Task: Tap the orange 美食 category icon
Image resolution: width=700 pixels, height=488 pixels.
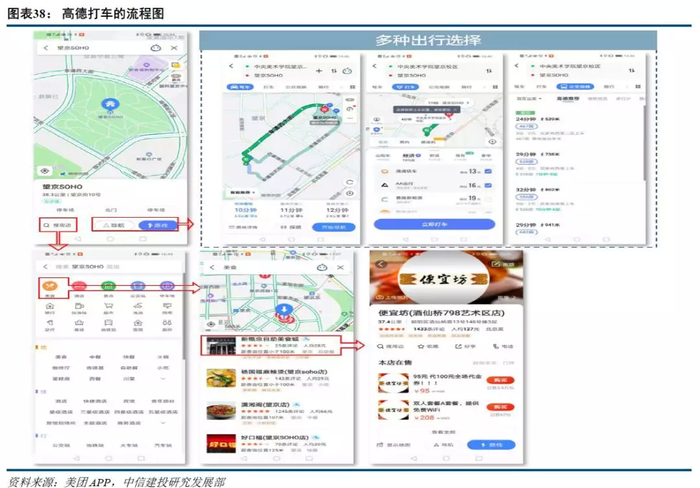Action: (50, 286)
